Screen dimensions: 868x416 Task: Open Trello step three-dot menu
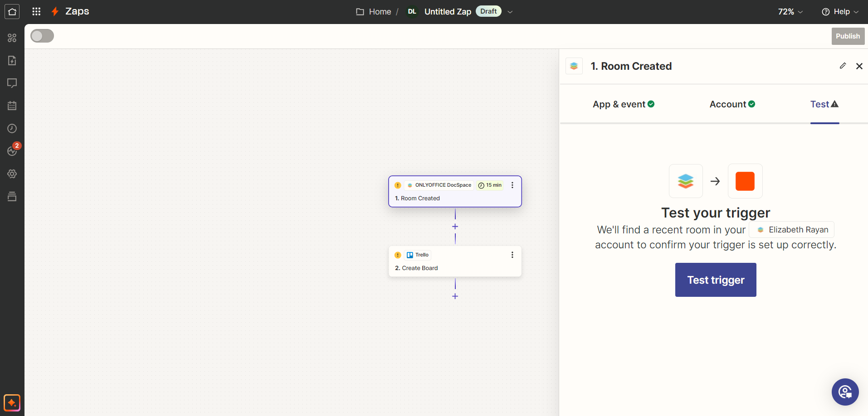pos(512,255)
